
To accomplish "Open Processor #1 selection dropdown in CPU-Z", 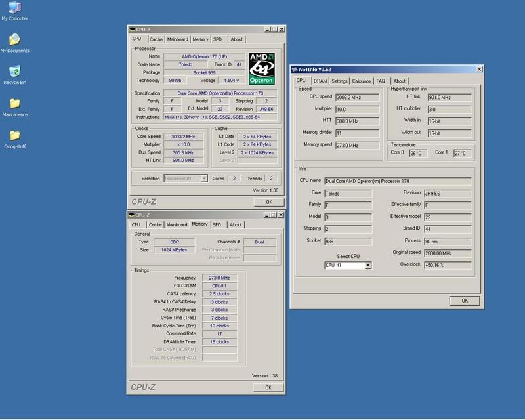I will pyautogui.click(x=204, y=178).
